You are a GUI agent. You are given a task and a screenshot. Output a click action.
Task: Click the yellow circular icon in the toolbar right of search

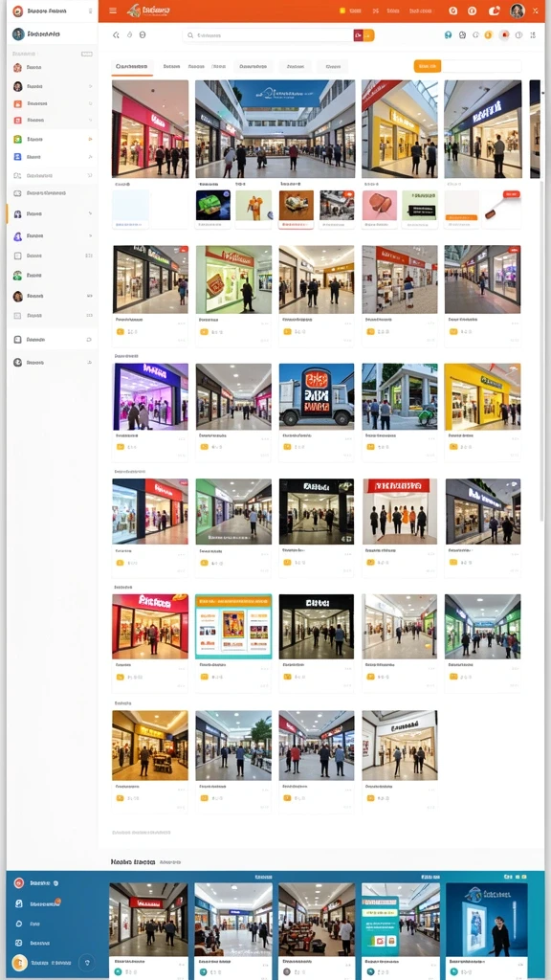(488, 35)
